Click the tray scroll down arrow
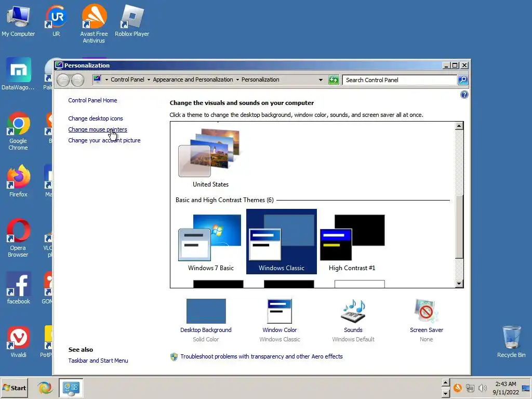532x399 pixels. click(445, 394)
